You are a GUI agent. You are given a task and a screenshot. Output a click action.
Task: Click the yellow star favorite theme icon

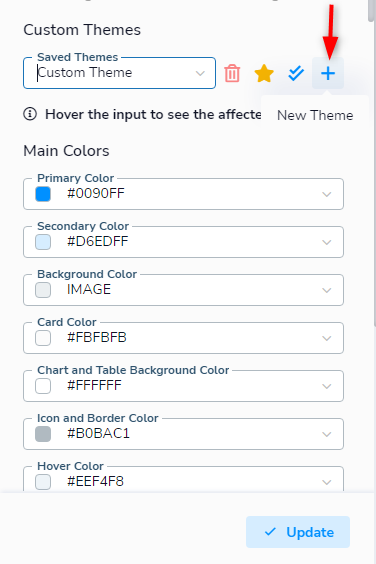tap(264, 73)
